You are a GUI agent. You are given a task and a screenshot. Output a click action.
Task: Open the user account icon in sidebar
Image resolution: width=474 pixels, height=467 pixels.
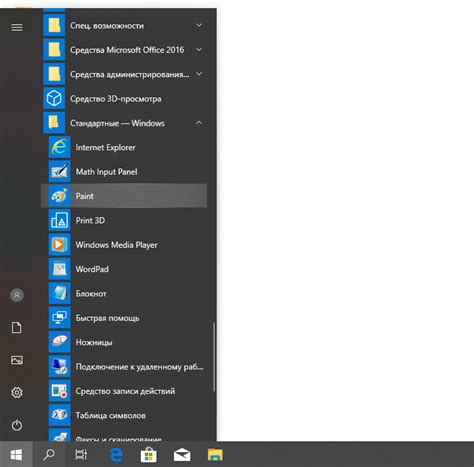click(17, 295)
